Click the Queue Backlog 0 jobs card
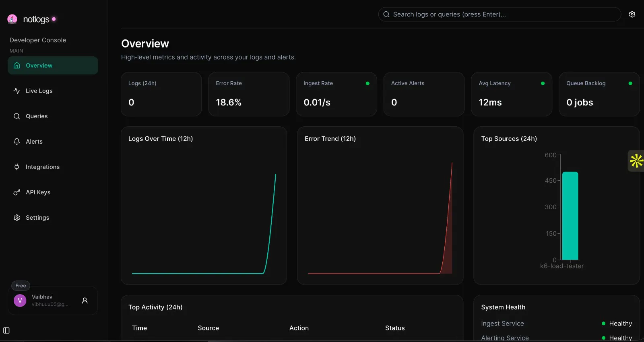Image resolution: width=644 pixels, height=342 pixels. (599, 94)
